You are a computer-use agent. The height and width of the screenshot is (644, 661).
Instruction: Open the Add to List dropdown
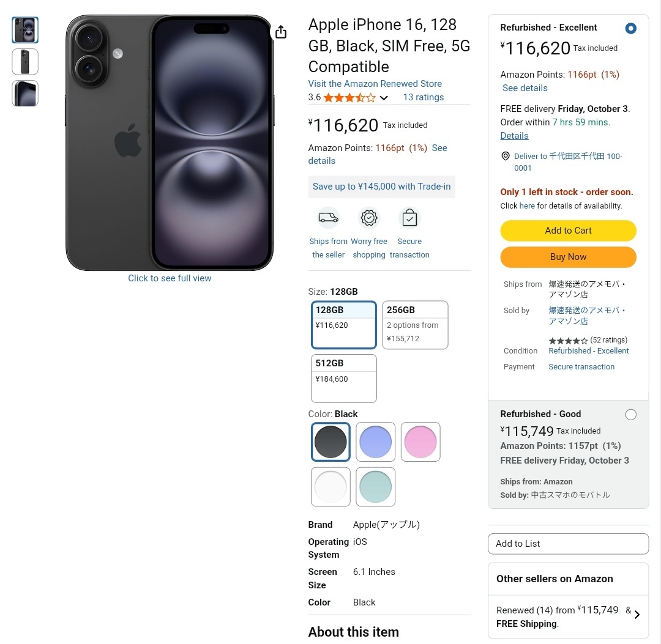click(568, 544)
